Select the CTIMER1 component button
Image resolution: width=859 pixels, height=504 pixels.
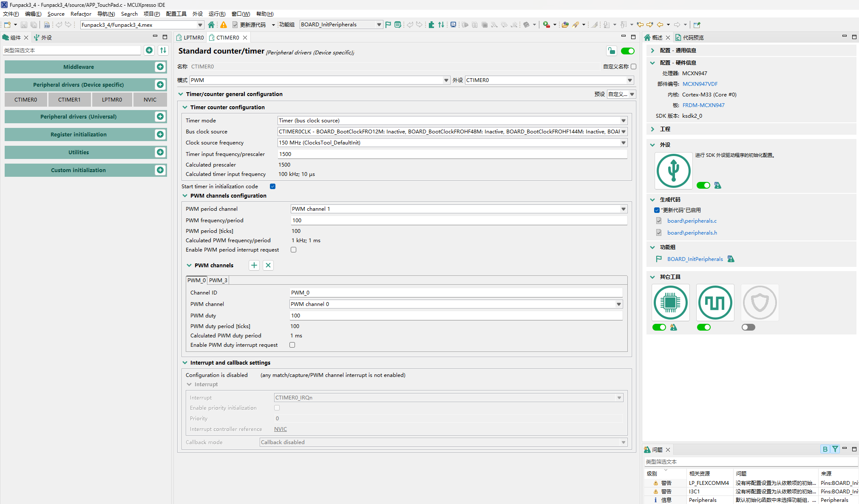69,100
